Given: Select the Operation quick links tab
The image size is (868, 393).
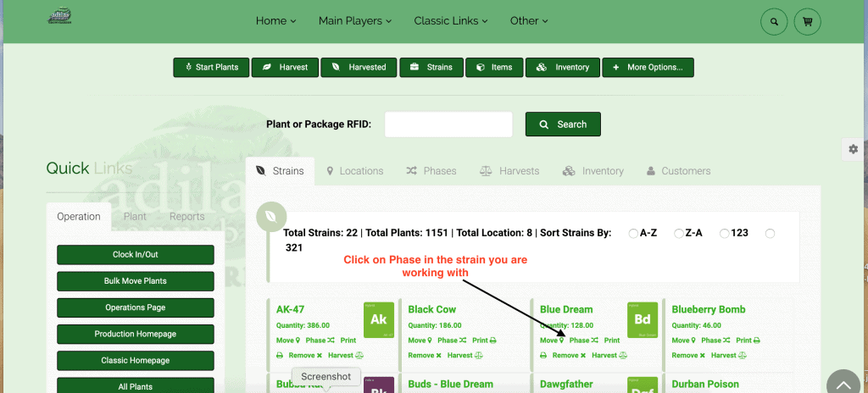Looking at the screenshot, I should point(79,217).
